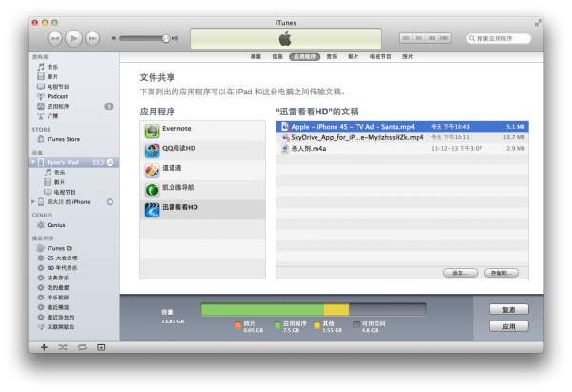
Task: Open the 互联网歌曲 playlist
Action: pos(74,327)
